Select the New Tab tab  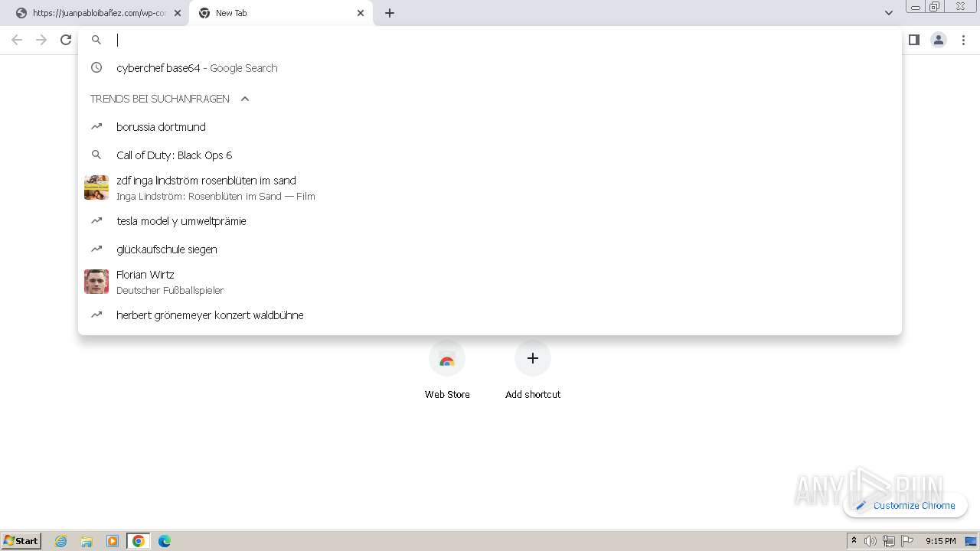281,13
